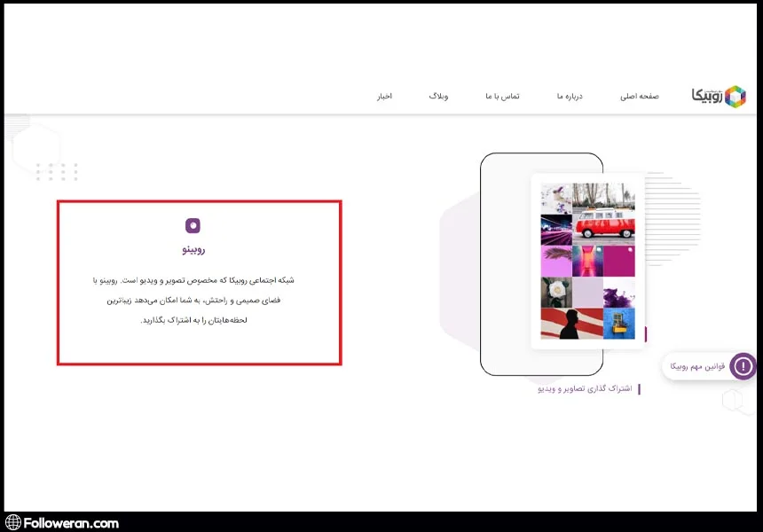
Task: Go to درباره ما in navigation
Action: (x=570, y=96)
